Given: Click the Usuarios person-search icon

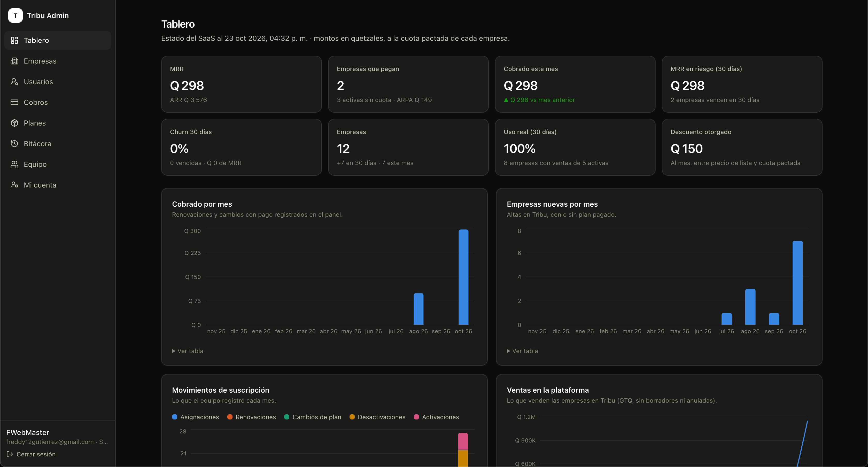Looking at the screenshot, I should pos(14,82).
